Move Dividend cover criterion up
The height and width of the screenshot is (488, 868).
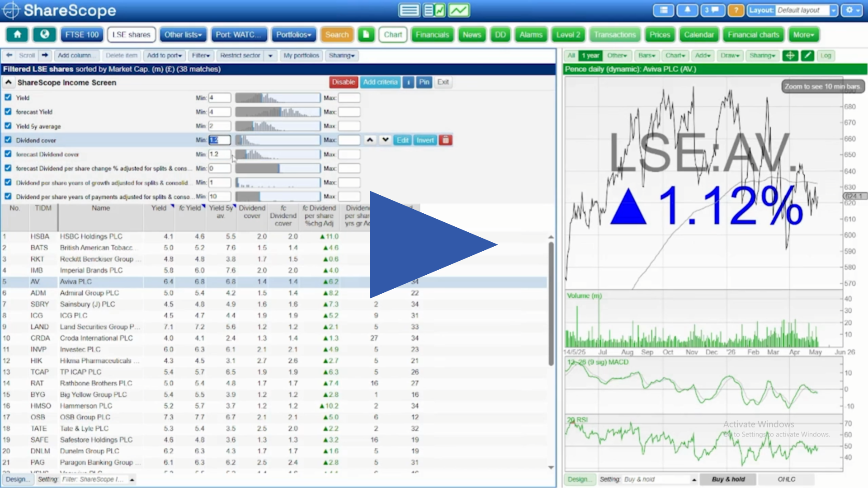click(370, 140)
